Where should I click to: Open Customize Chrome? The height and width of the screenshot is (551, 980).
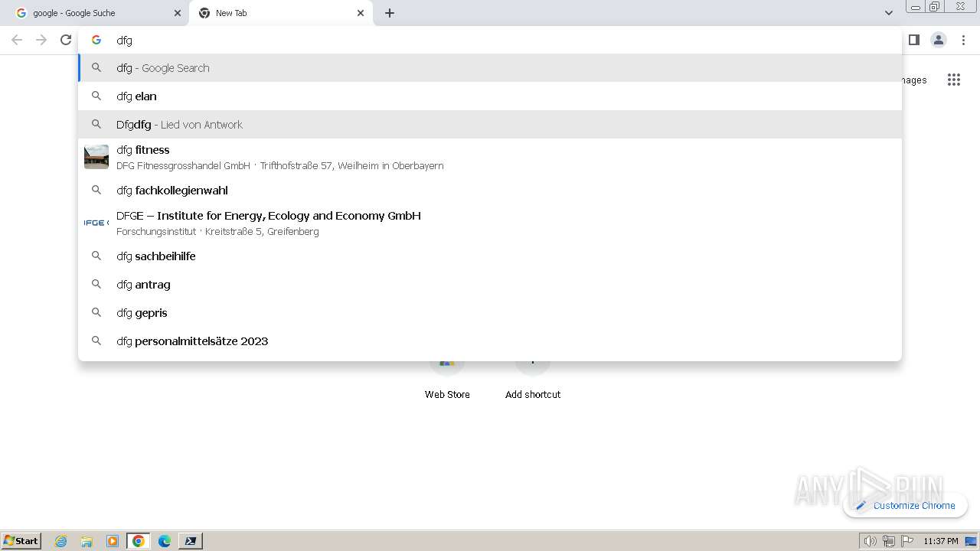(x=906, y=505)
